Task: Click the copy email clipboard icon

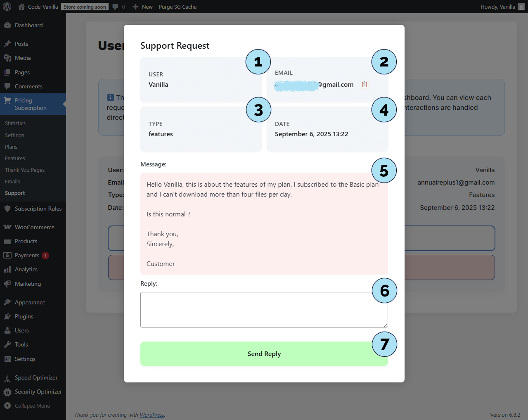Action: [365, 85]
